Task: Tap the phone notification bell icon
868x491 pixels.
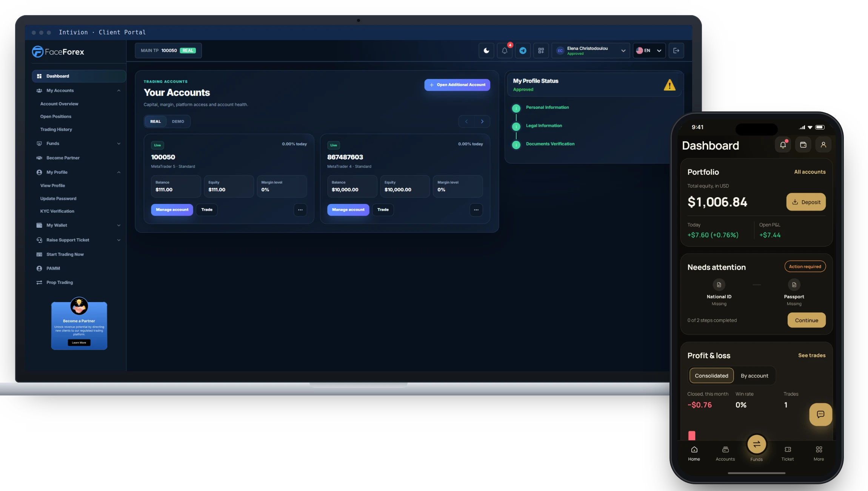Action: coord(783,145)
